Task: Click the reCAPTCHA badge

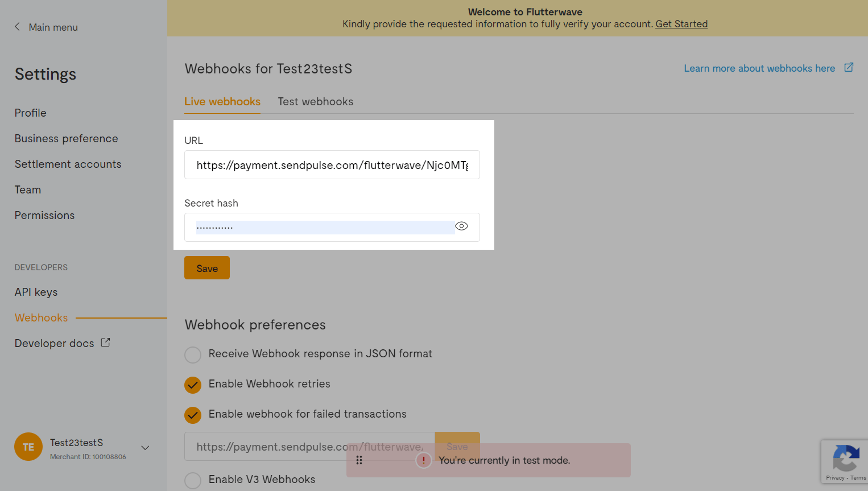Action: [845, 461]
